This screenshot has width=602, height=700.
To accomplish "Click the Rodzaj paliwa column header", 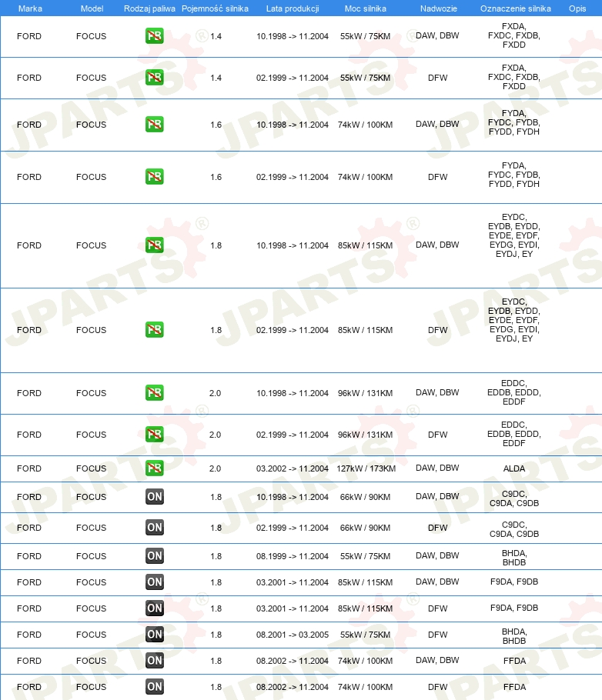I will 149,8.
